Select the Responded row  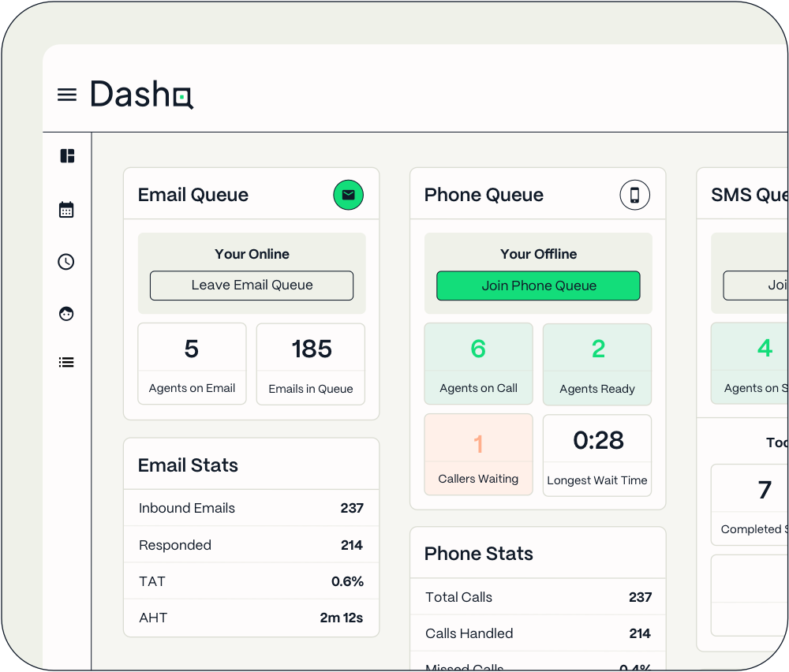pos(251,545)
